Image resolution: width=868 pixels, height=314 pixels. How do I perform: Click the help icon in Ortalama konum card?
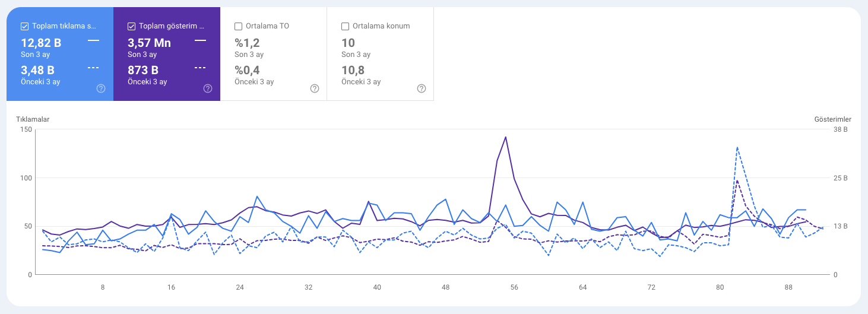pos(421,88)
